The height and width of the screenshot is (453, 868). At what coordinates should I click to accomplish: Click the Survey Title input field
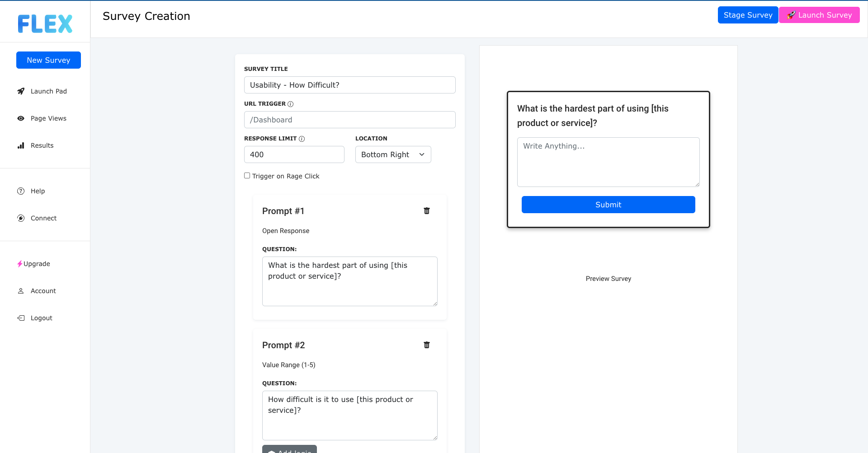349,85
